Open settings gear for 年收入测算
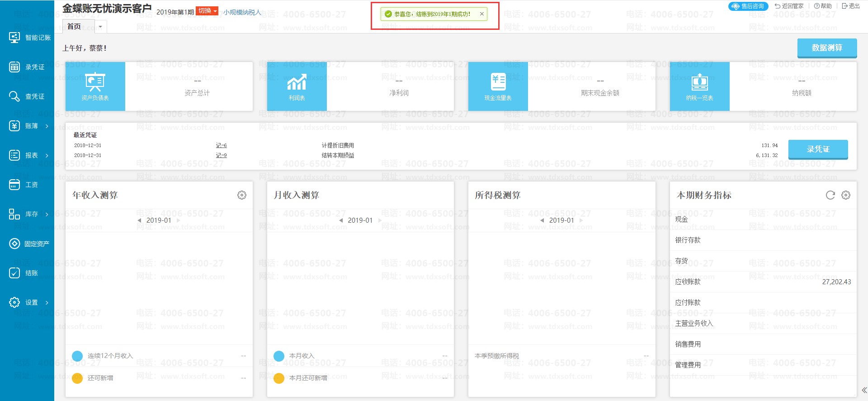This screenshot has height=401, width=868. (x=242, y=195)
